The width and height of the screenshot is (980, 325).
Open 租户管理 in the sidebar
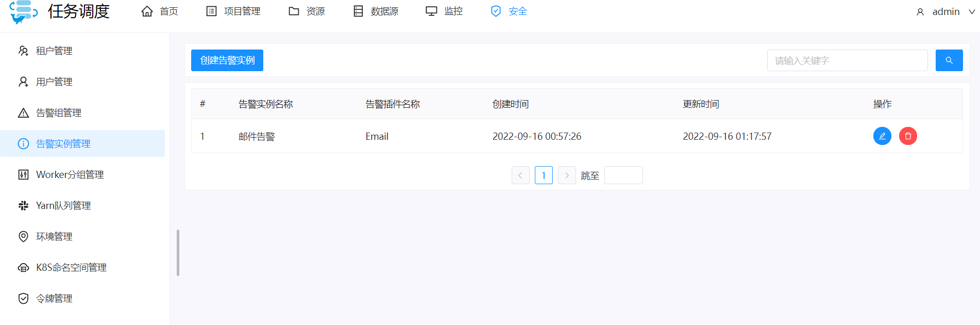coord(54,51)
